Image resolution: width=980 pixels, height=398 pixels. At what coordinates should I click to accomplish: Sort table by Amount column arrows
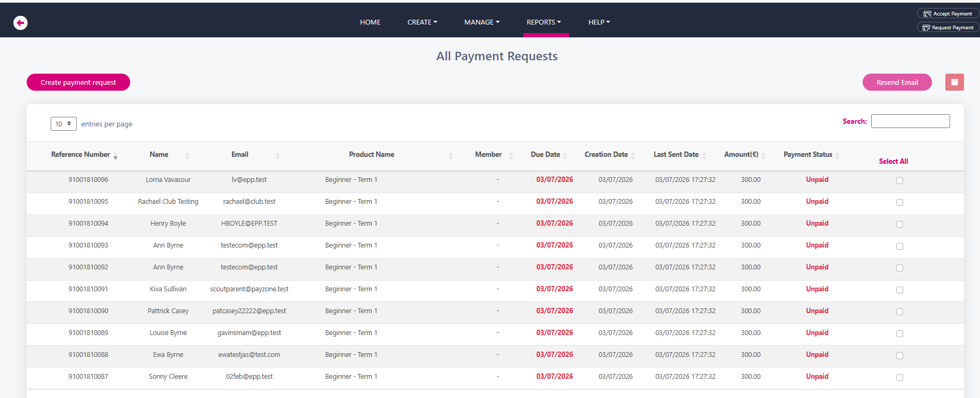coord(763,156)
